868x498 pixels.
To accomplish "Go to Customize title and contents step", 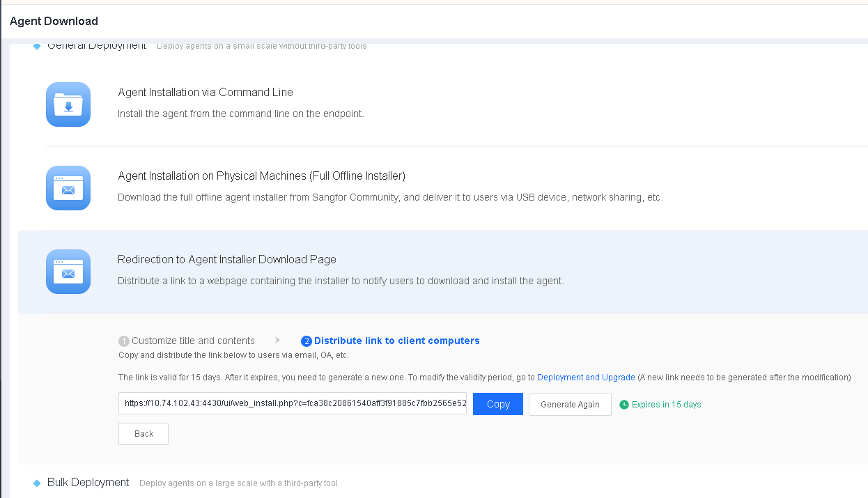I will [x=193, y=341].
